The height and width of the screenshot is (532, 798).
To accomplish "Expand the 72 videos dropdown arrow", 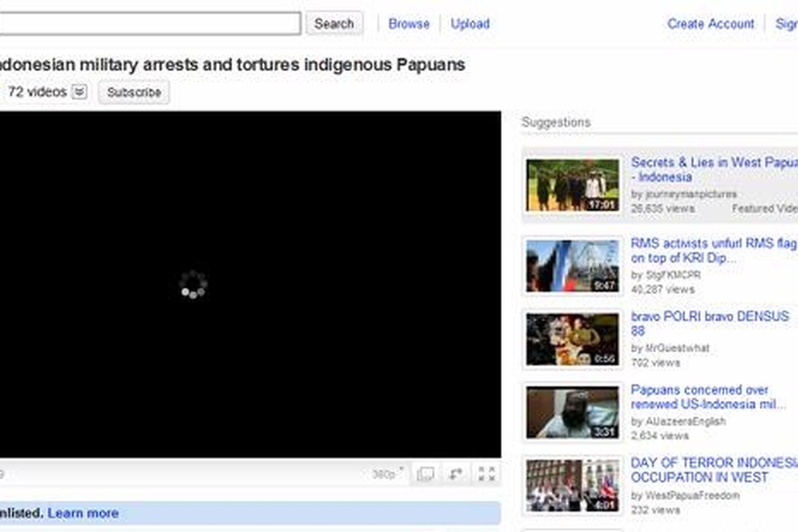I will [79, 92].
